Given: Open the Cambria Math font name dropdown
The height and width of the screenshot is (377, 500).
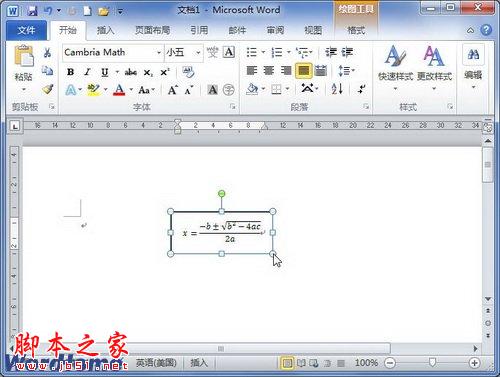Looking at the screenshot, I should (x=159, y=53).
